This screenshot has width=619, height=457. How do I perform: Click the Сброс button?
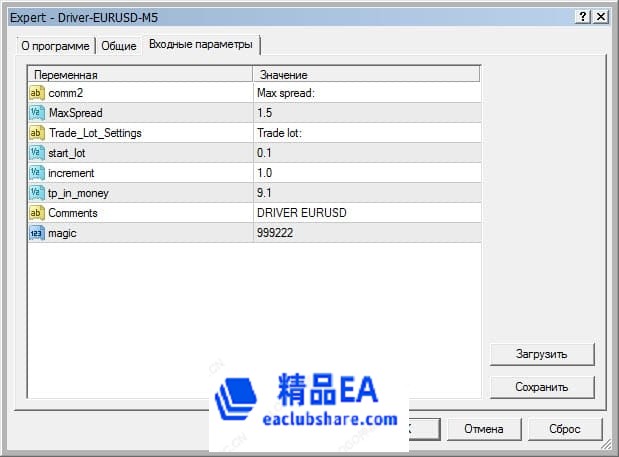tap(564, 428)
